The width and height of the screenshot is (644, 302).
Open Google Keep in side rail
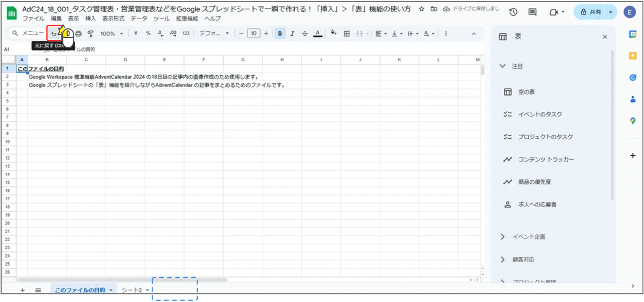633,55
